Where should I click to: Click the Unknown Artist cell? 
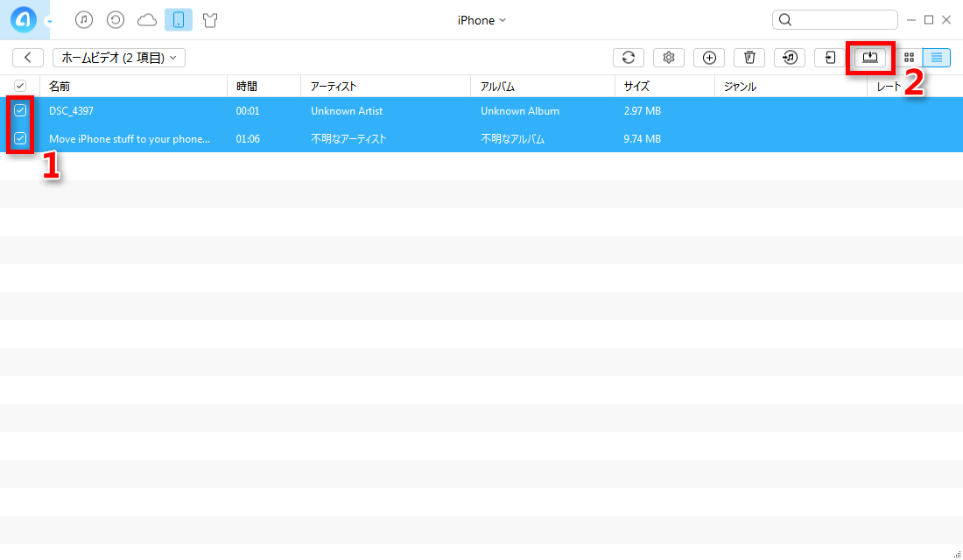tap(347, 111)
